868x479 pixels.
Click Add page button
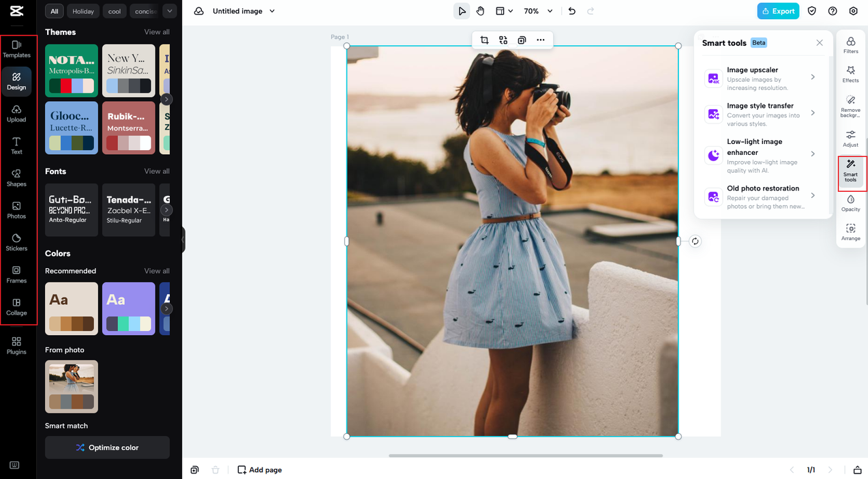point(259,469)
